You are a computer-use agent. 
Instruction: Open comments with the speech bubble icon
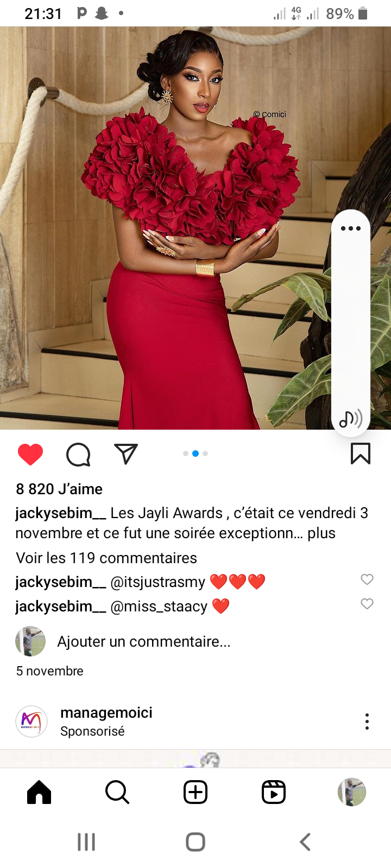pyautogui.click(x=78, y=455)
